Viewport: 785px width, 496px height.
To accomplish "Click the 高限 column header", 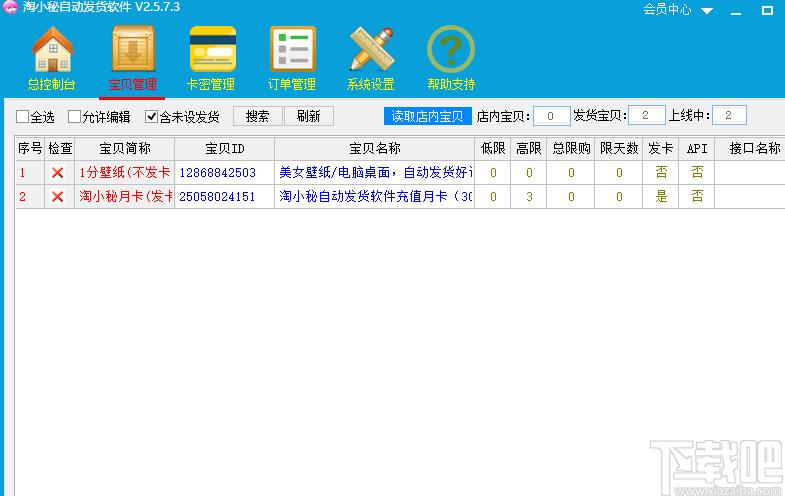I will (529, 148).
